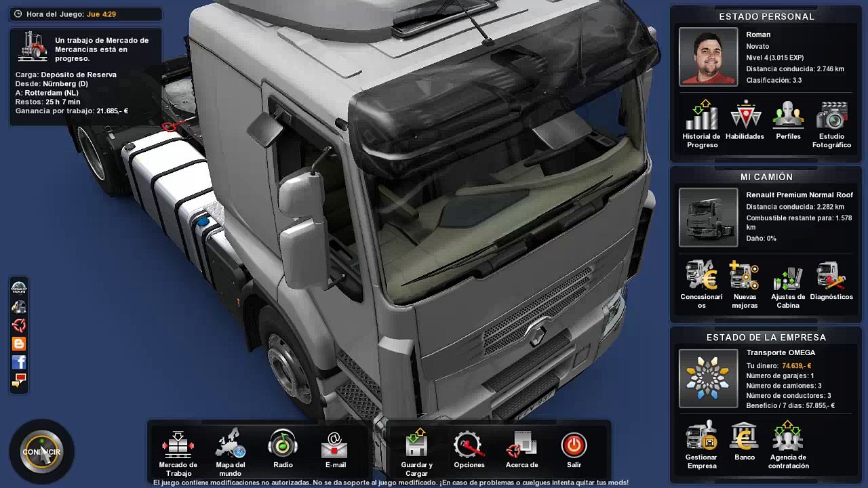Click the 'A: Rotterdam (NL)' destination text
Image resolution: width=868 pixels, height=488 pixels.
[x=47, y=93]
